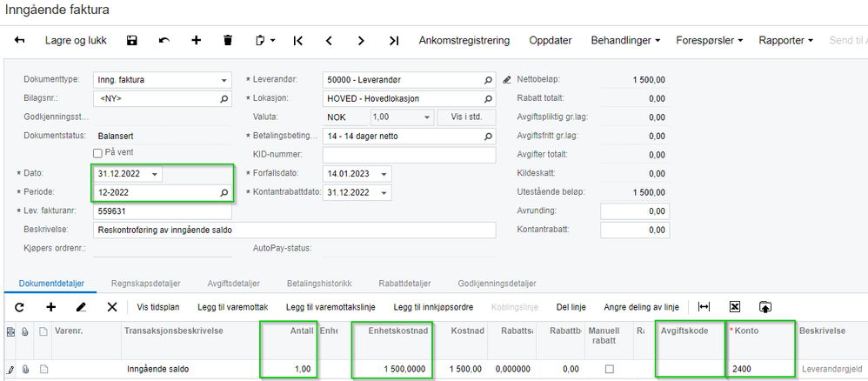Open the currency rate 1,00 dropdown
Screen dimensions: 868x381
427,118
